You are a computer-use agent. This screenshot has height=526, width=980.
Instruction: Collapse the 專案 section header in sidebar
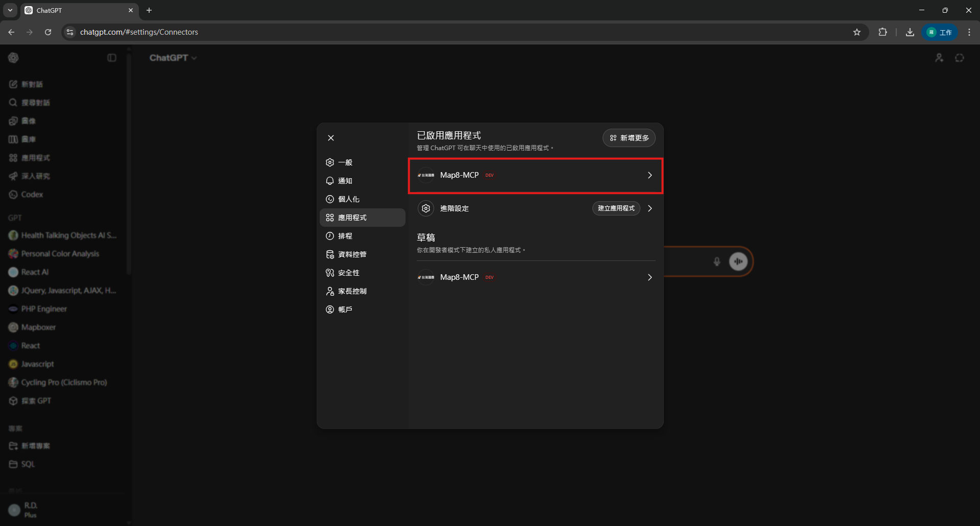coord(15,428)
